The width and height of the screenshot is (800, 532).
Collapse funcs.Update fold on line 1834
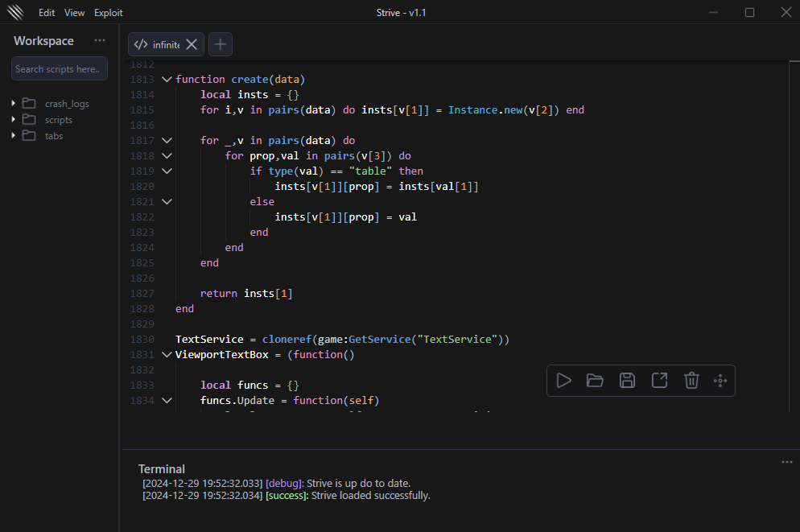pyautogui.click(x=167, y=400)
